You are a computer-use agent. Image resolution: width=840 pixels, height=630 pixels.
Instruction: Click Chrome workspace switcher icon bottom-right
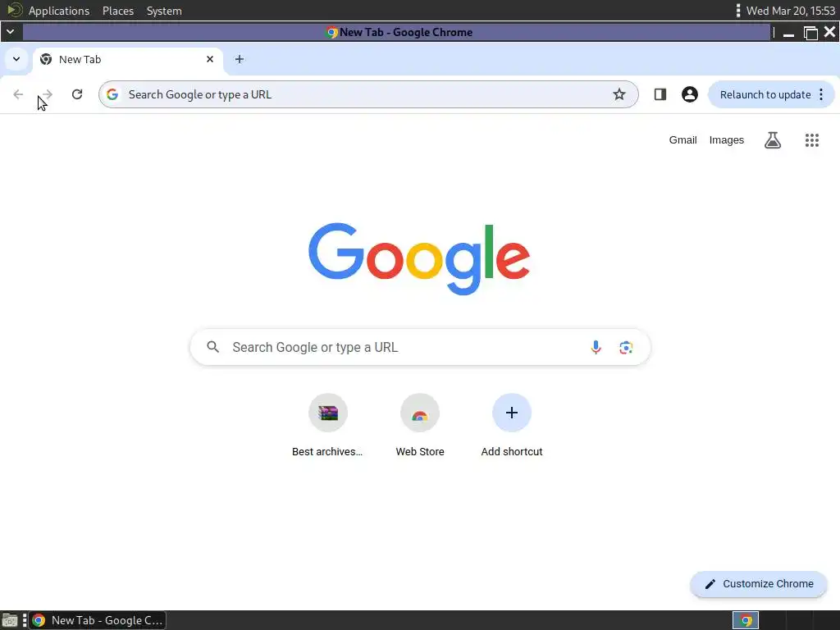click(746, 620)
